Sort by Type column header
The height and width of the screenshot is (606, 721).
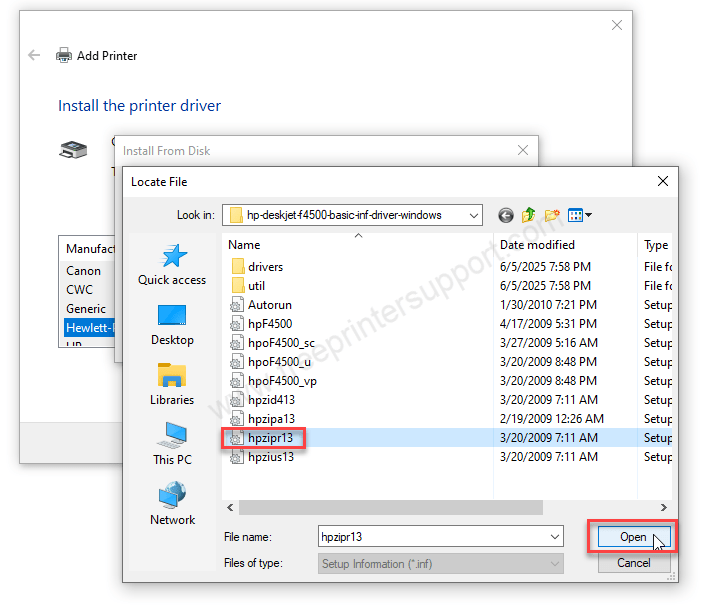(656, 245)
